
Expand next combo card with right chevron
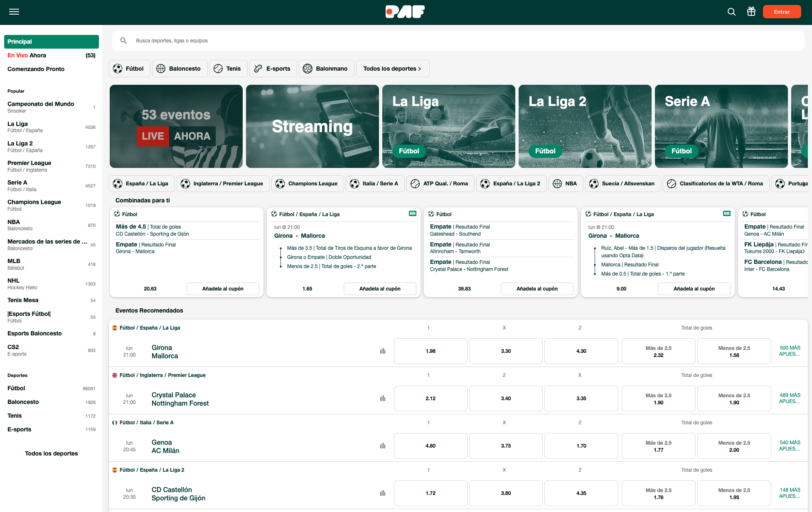coord(804,251)
